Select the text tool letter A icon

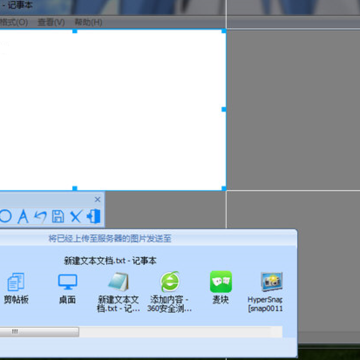coord(23,217)
